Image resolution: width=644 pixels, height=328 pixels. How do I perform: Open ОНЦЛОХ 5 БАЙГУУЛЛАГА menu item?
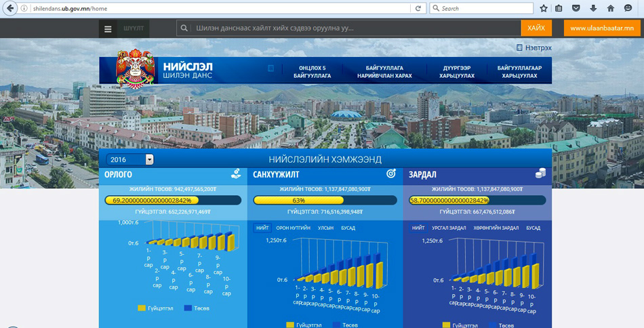312,72
